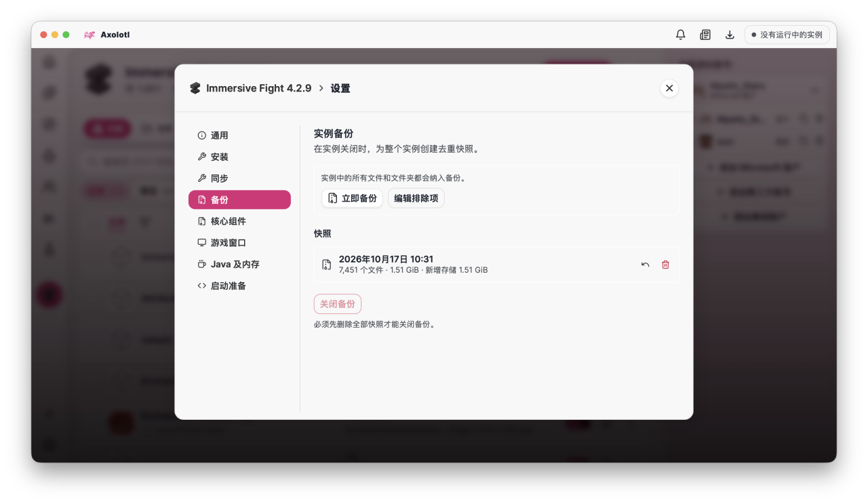Click the 7,451 个文件 snapshot details text

(x=413, y=270)
